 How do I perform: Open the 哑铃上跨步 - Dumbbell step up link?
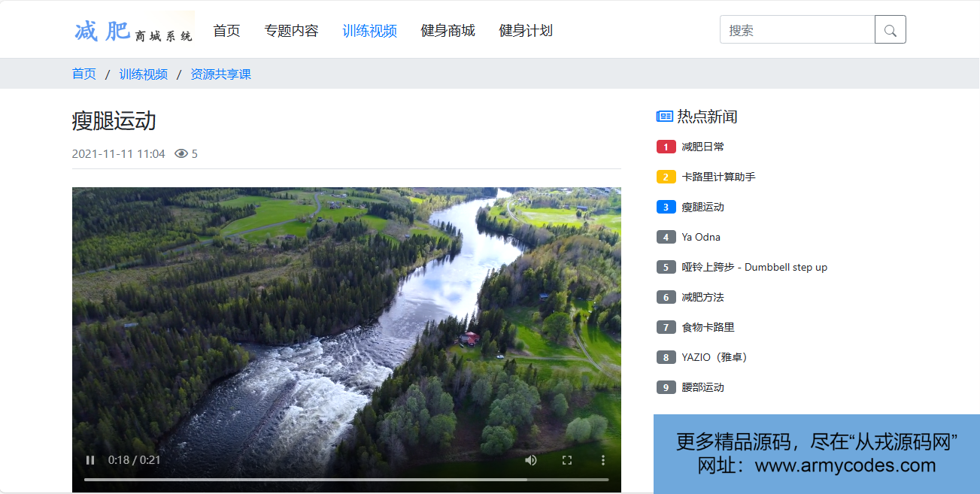pyautogui.click(x=754, y=267)
